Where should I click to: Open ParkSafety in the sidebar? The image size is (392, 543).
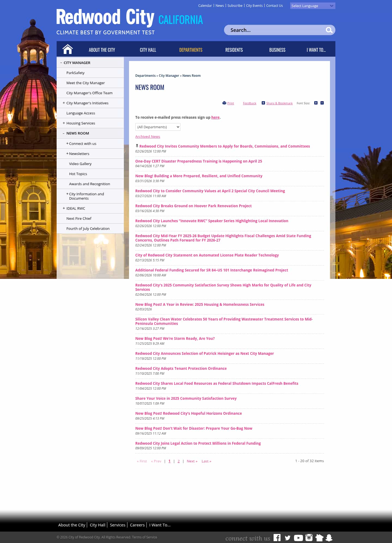[75, 73]
